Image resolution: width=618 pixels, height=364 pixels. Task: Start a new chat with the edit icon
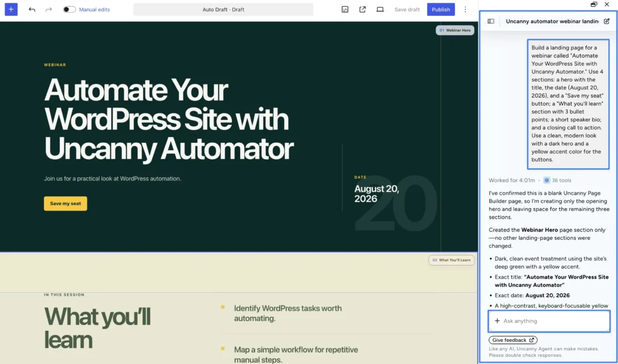607,21
